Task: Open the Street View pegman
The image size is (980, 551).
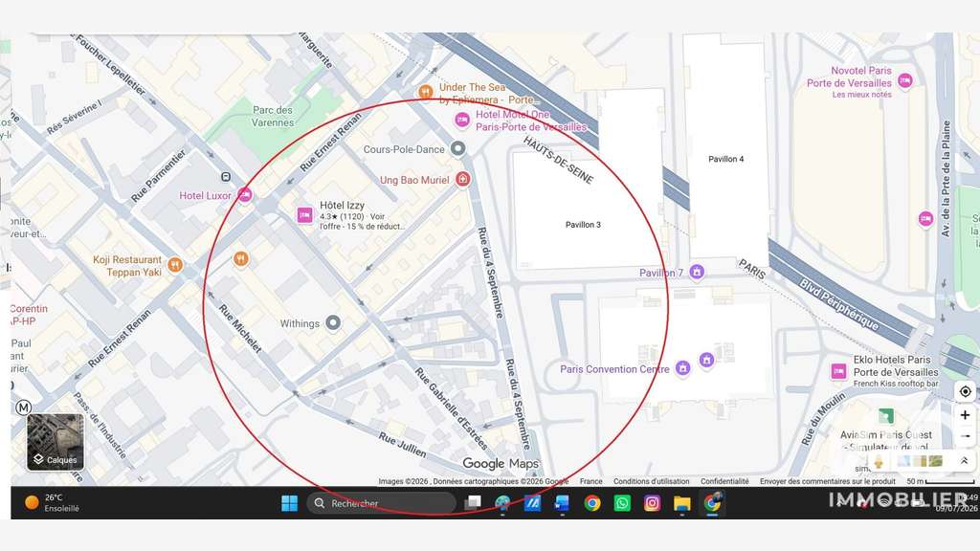Action: pos(879,462)
